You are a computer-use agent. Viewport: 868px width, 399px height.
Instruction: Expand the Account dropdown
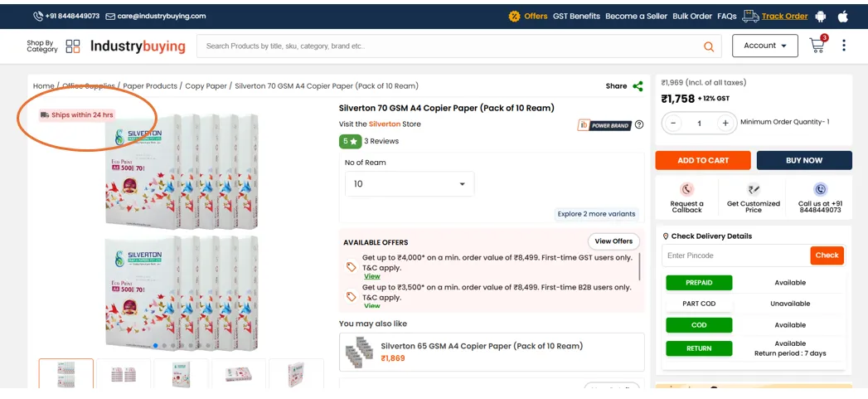click(x=764, y=46)
